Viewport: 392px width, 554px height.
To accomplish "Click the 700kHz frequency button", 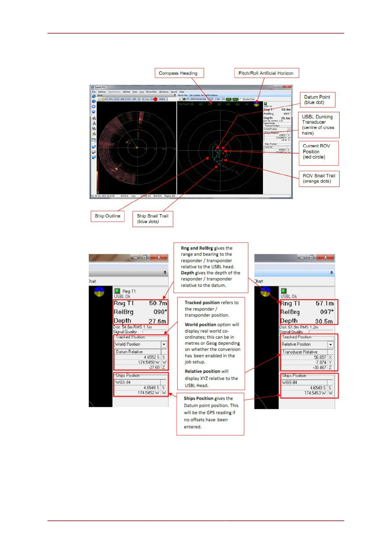I will [x=162, y=99].
